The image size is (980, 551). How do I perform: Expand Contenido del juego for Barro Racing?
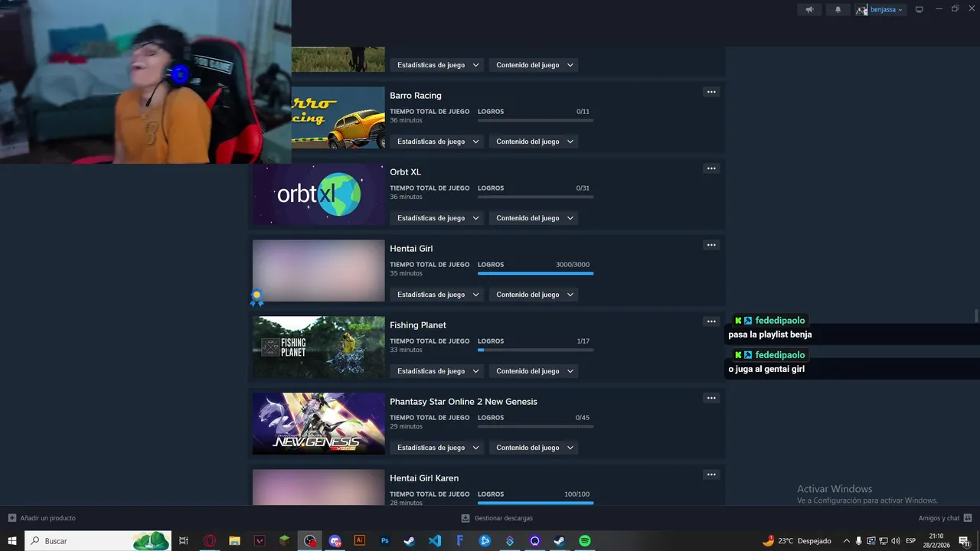(x=534, y=142)
